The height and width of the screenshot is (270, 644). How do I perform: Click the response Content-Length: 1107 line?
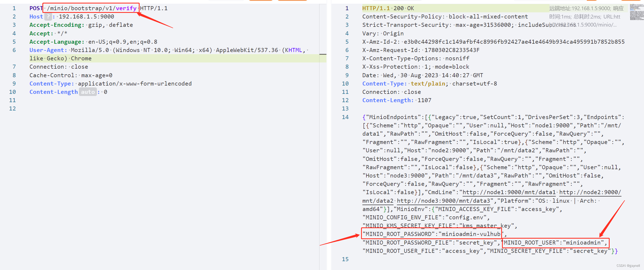point(397,100)
